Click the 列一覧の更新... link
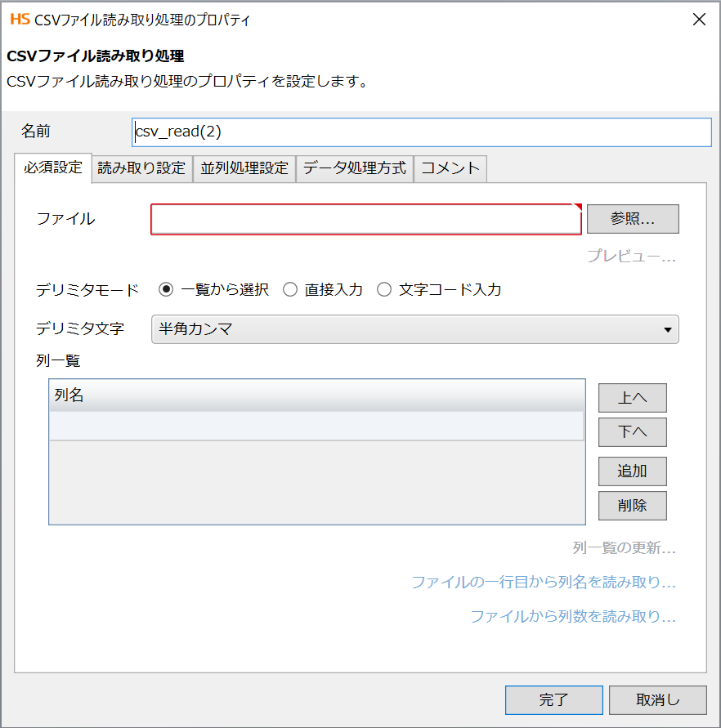721x728 pixels. click(624, 548)
